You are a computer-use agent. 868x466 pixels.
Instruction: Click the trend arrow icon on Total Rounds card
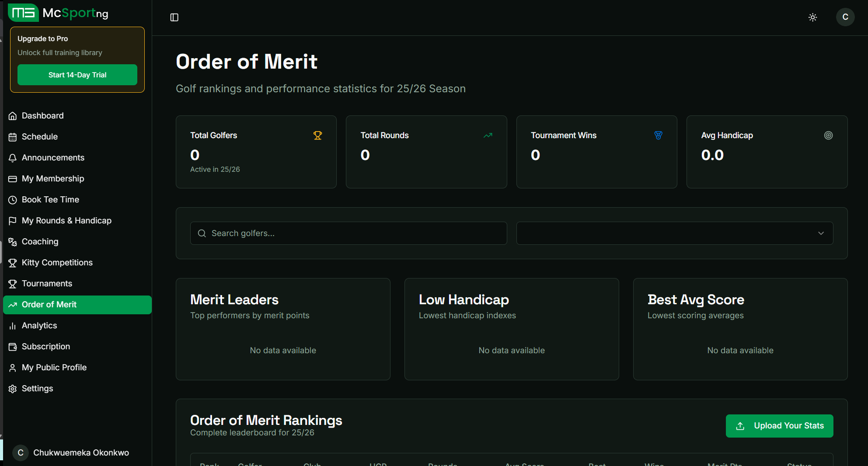coord(488,136)
